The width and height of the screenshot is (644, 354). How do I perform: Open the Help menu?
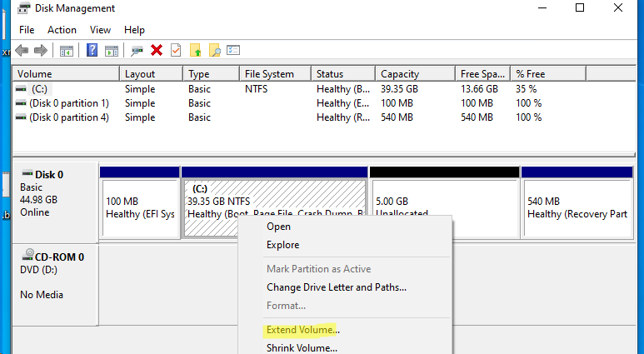pos(134,30)
